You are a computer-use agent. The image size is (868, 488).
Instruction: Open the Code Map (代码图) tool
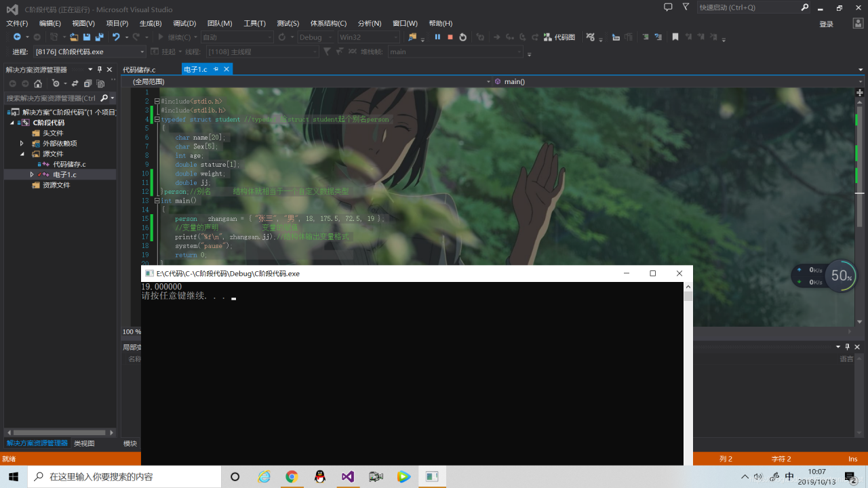(559, 37)
